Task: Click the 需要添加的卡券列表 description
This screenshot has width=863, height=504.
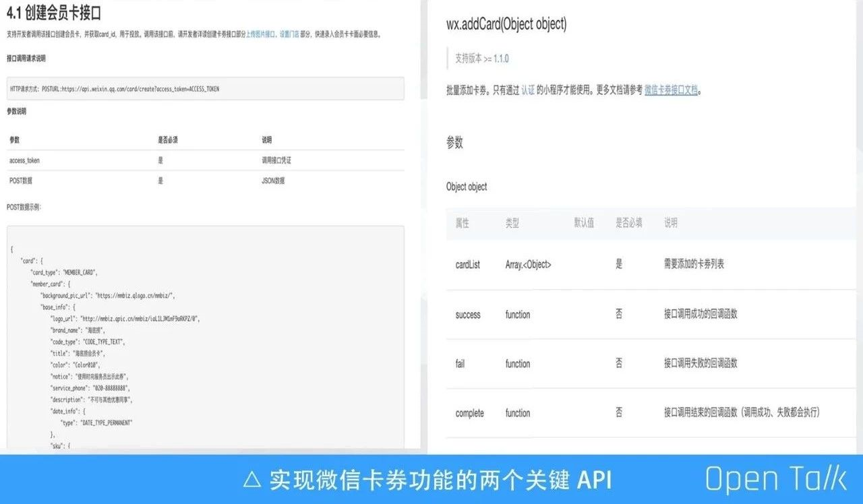Action: tap(694, 265)
